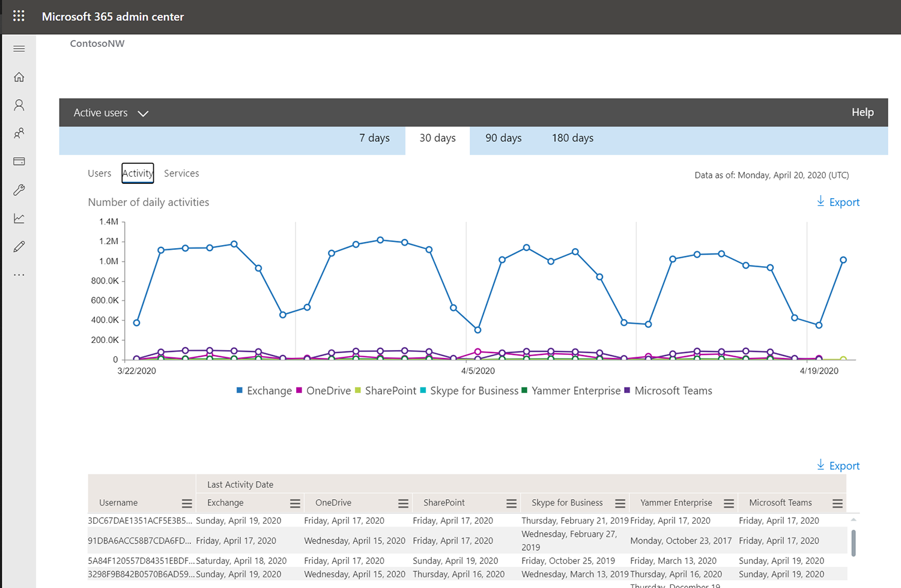
Task: Toggle Skype for Business legend entry
Action: point(469,390)
